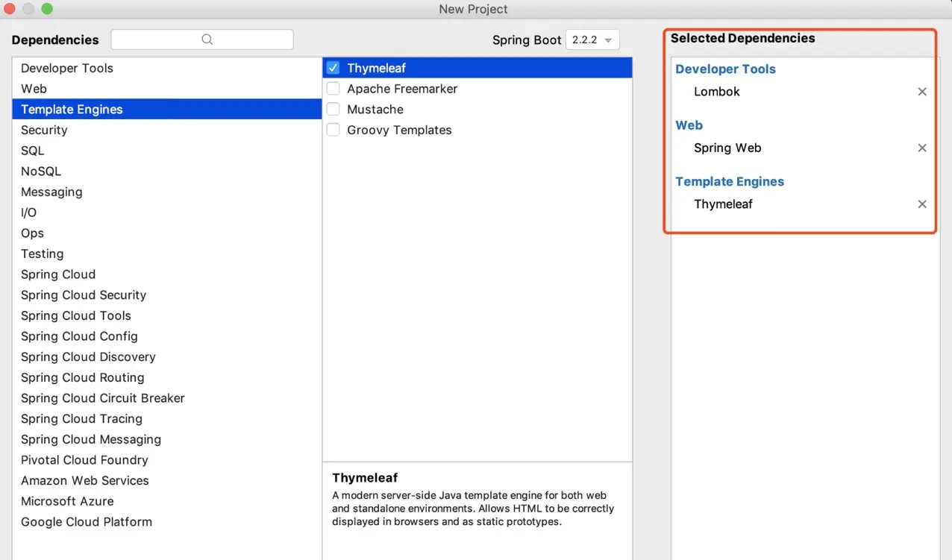Viewport: 952px width, 560px height.
Task: Open the Spring Boot version dropdown
Action: [x=592, y=40]
